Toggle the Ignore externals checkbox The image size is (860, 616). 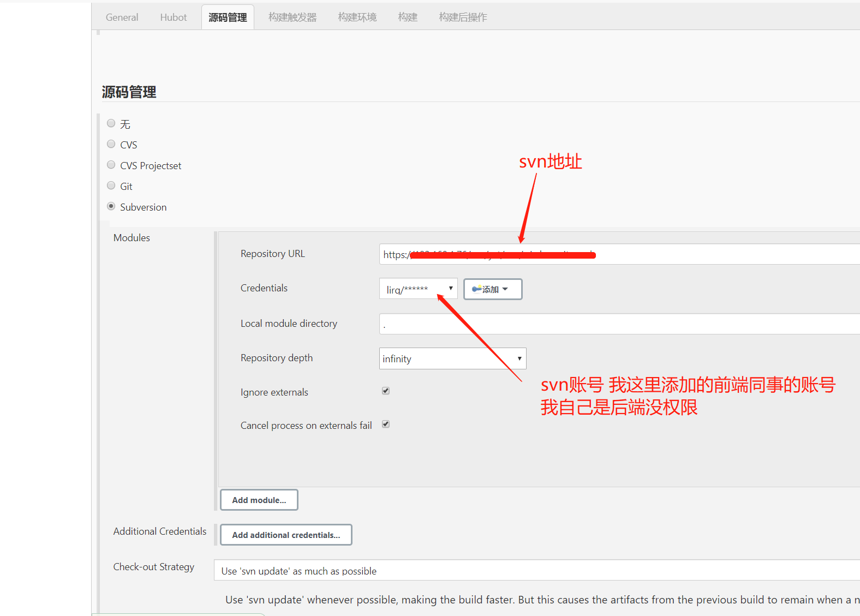point(386,391)
